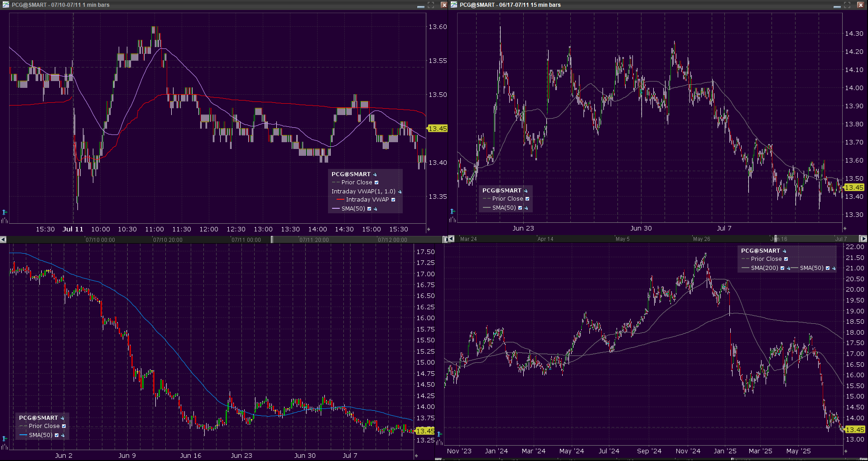Click the 13.45 price label on 1 min chart
This screenshot has width=868, height=461.
click(438, 129)
